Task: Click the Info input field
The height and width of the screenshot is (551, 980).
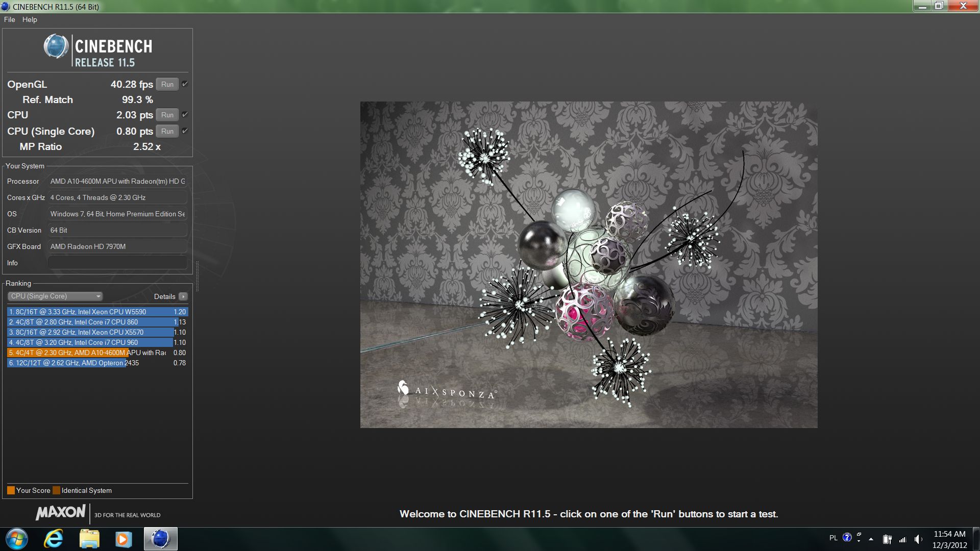Action: click(117, 263)
